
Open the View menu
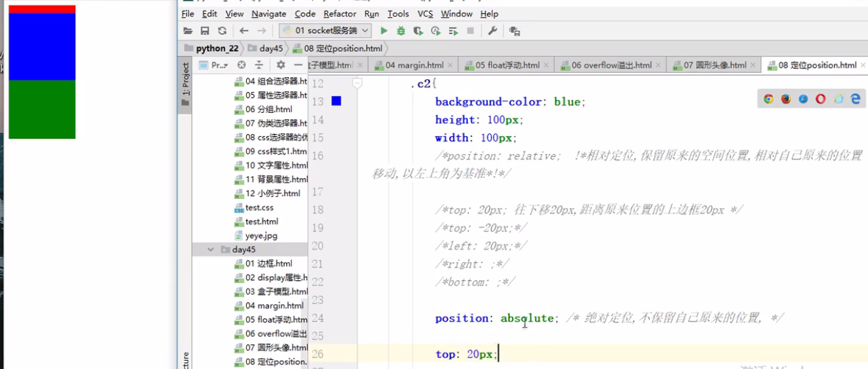pos(235,14)
